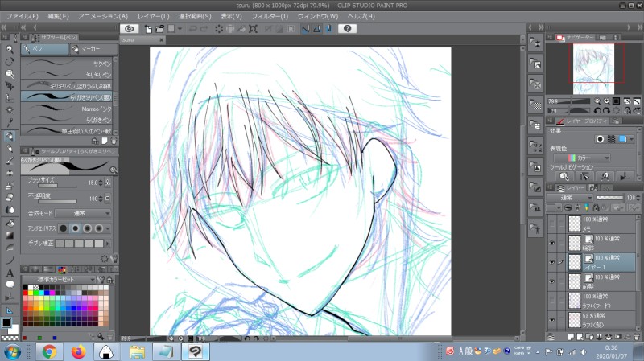
Task: Select the Pen tool in toolbox
Action: pyautogui.click(x=10, y=136)
